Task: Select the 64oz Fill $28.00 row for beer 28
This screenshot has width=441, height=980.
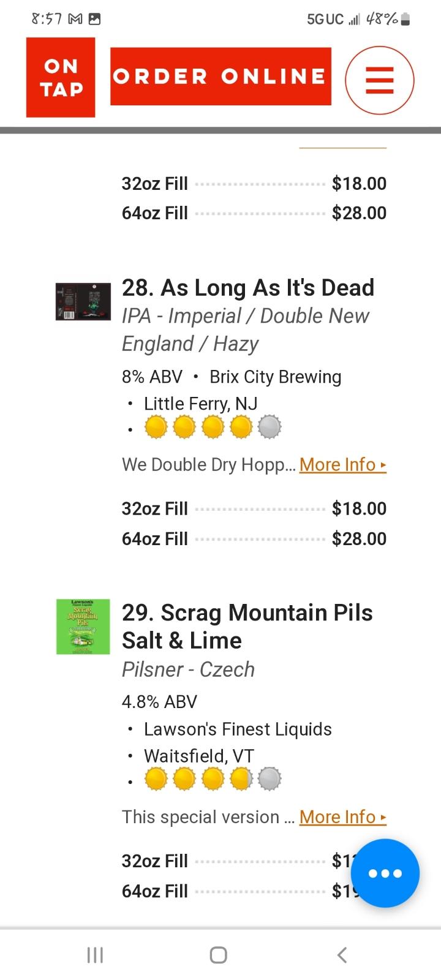Action: [x=254, y=539]
